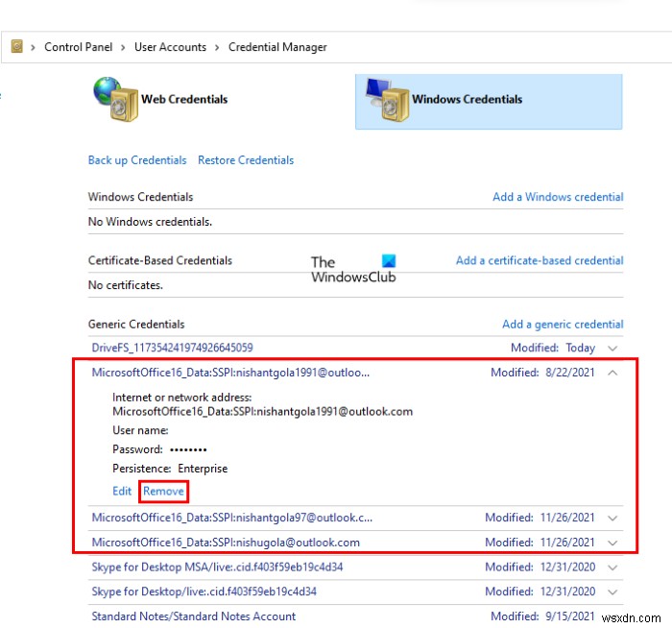This screenshot has width=672, height=628.
Task: Open Control Panel breadcrumb
Action: 78,47
